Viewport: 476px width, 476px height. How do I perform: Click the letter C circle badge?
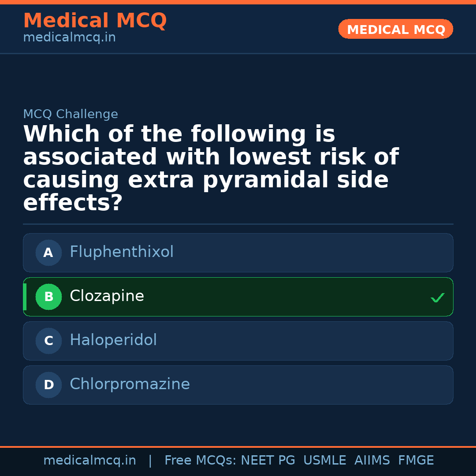[x=48, y=341]
